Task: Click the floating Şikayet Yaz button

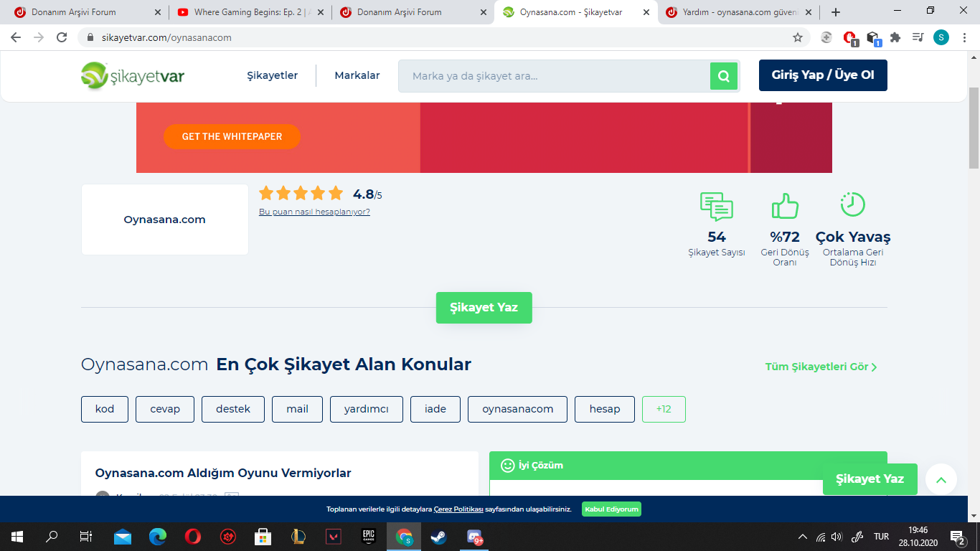Action: (870, 479)
